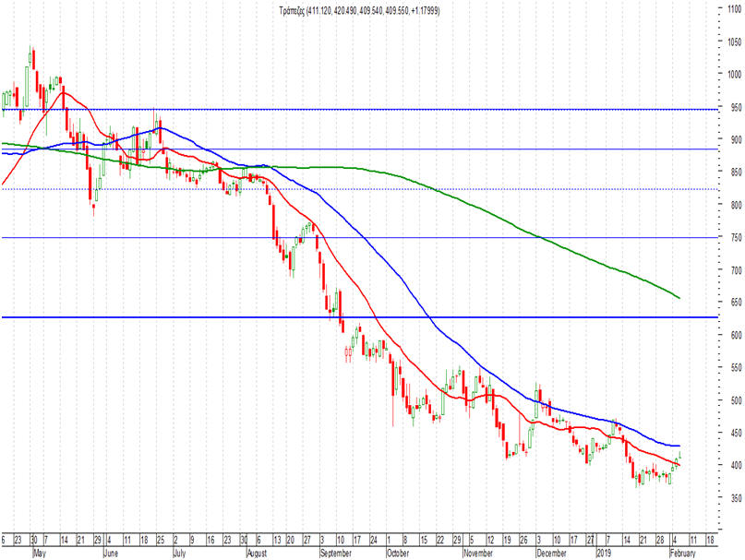Click the November month label
The image size is (745, 560).
478,554
